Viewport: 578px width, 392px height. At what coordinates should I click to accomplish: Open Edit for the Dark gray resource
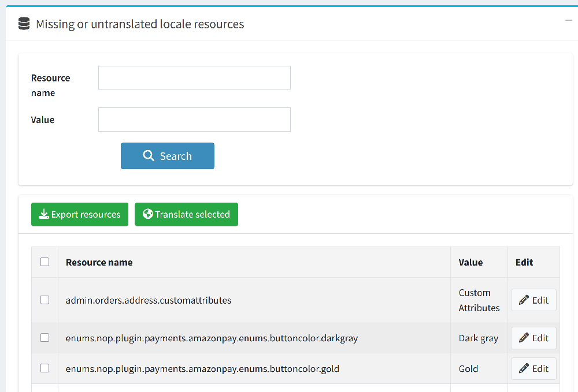tap(533, 338)
